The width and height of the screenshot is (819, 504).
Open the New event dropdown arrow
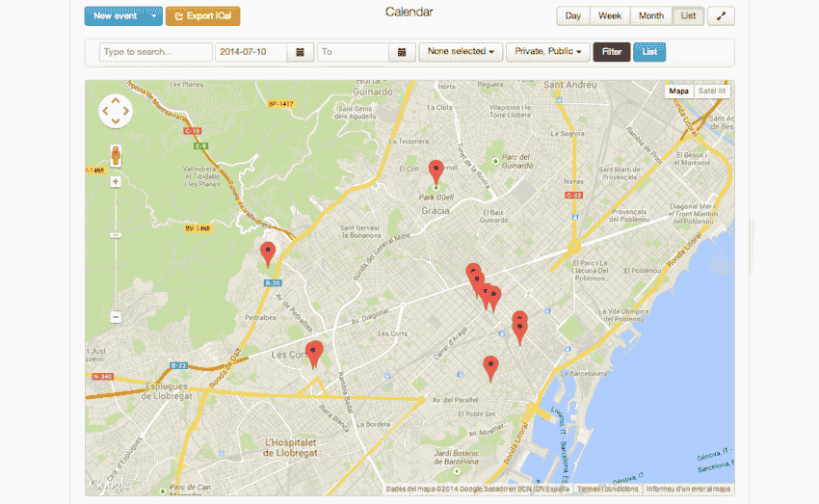tap(155, 16)
